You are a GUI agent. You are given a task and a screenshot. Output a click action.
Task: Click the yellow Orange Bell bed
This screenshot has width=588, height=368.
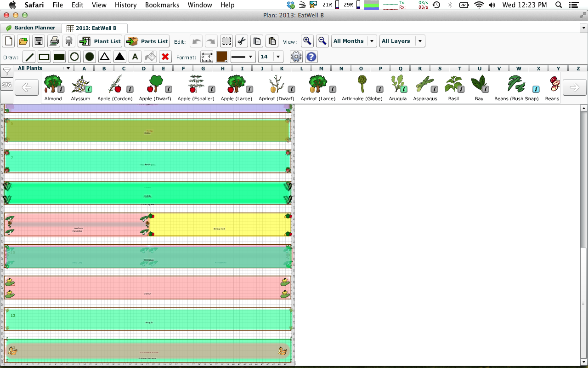click(220, 224)
